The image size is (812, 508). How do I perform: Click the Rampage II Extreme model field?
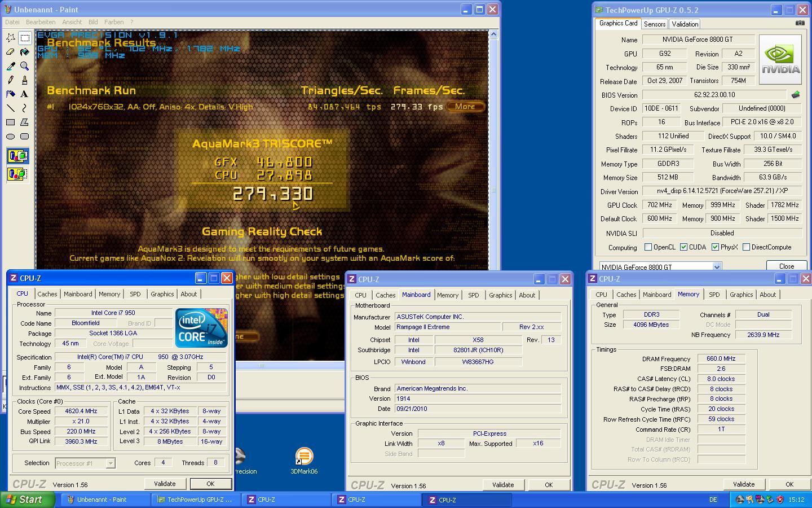(x=447, y=327)
